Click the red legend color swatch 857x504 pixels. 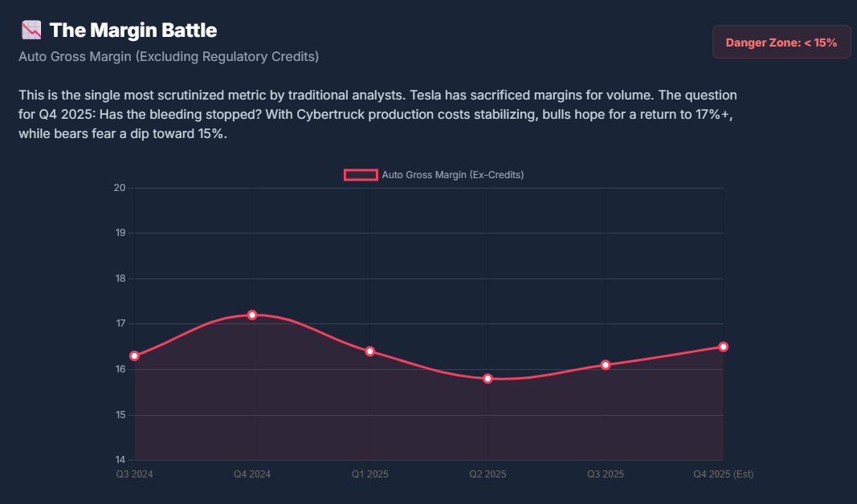point(361,175)
